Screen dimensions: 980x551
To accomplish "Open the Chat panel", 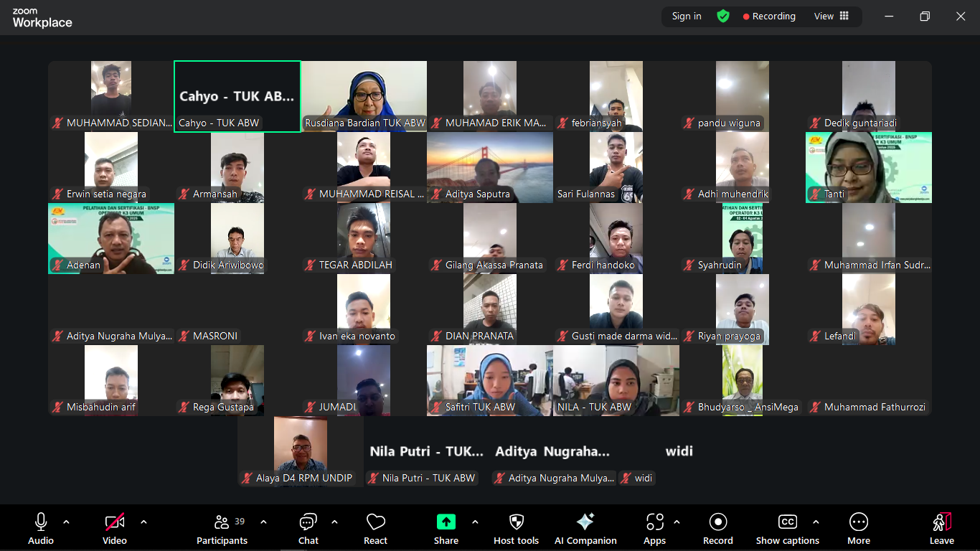I will (x=308, y=522).
